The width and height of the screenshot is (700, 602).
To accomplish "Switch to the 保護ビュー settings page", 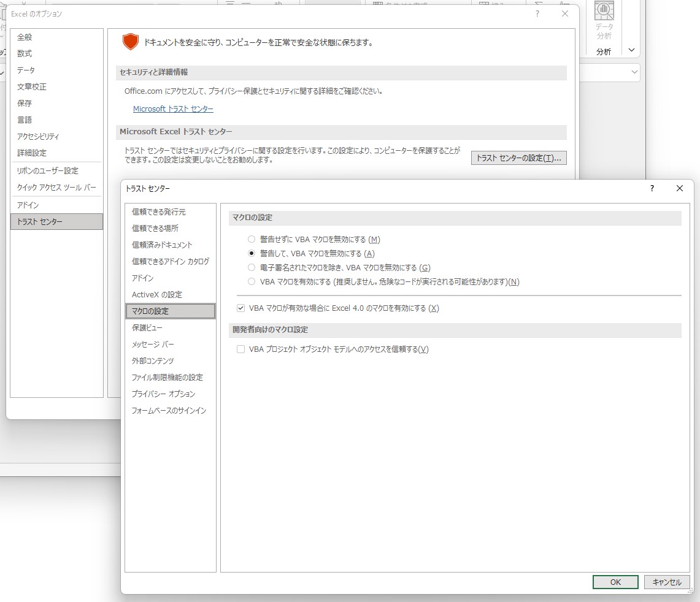I will pos(147,327).
